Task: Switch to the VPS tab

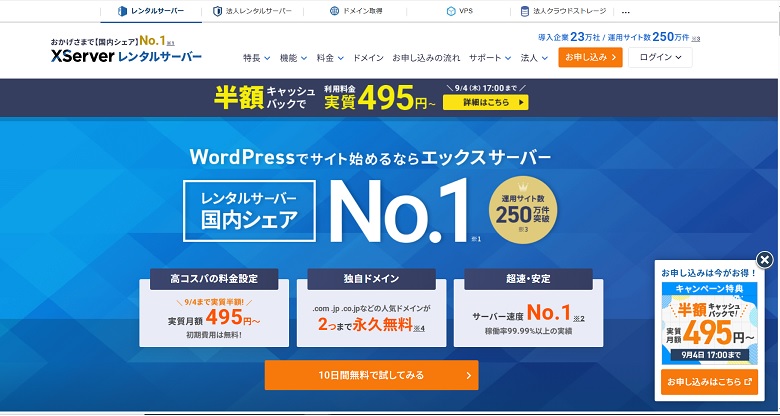Action: coord(459,11)
